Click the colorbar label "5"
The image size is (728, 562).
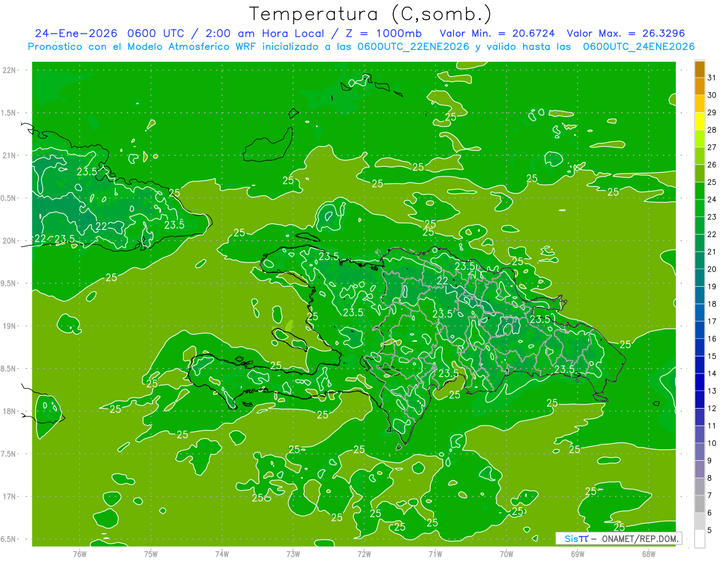pyautogui.click(x=710, y=530)
